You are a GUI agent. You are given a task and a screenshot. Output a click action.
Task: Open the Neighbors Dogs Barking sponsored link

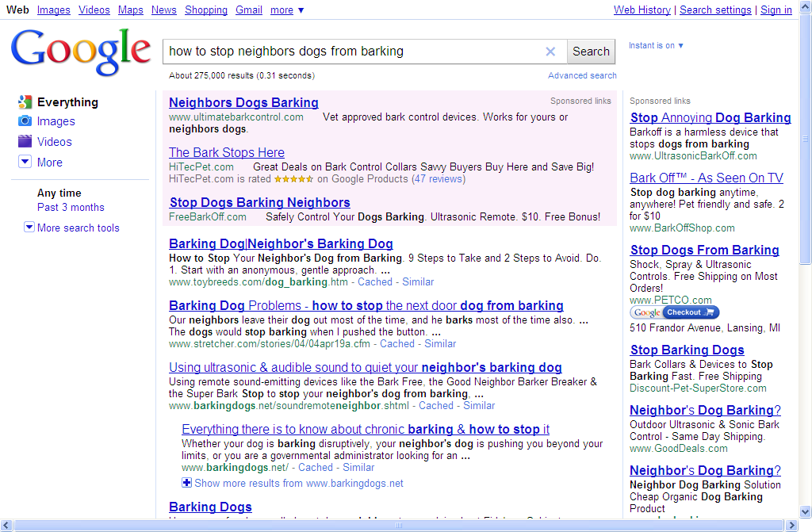pyautogui.click(x=244, y=102)
